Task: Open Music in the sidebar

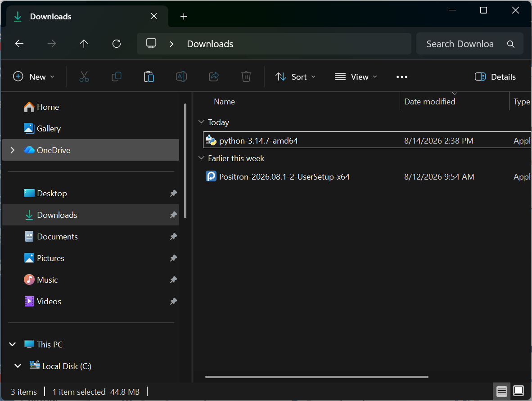Action: [90, 279]
